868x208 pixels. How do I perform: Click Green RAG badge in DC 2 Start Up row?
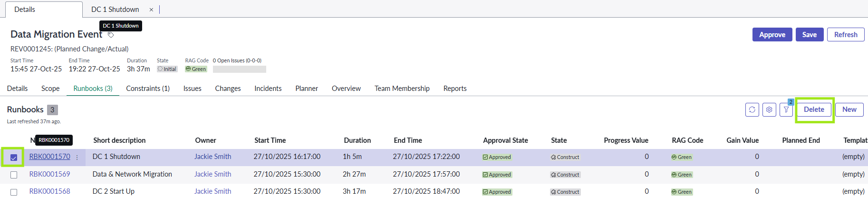pos(681,192)
